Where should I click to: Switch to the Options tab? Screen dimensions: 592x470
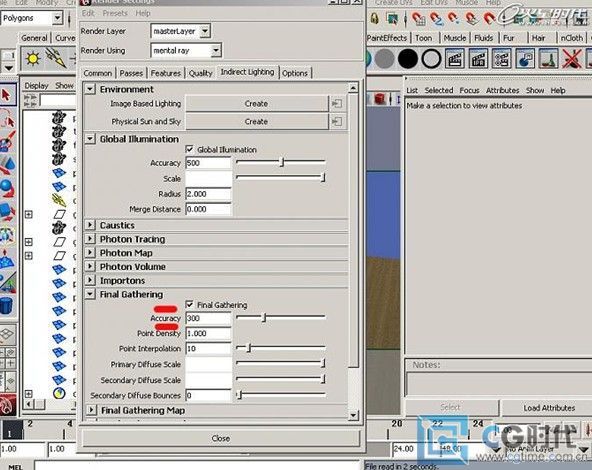(x=295, y=73)
